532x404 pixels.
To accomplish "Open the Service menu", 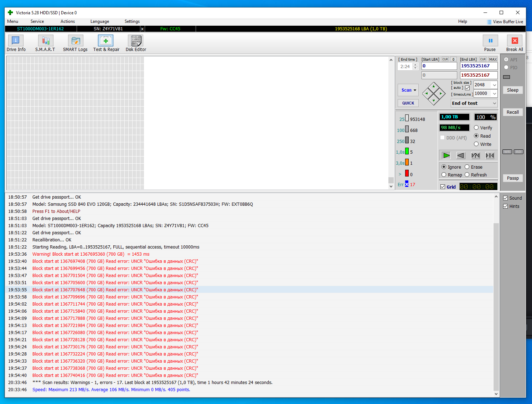I will click(x=37, y=21).
